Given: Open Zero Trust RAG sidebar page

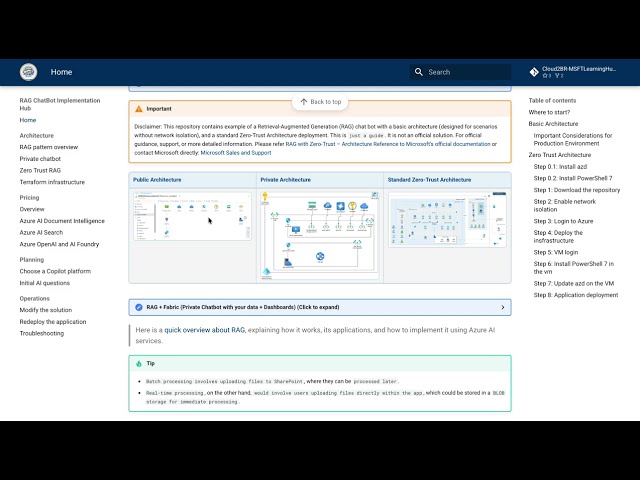Looking at the screenshot, I should click(40, 170).
